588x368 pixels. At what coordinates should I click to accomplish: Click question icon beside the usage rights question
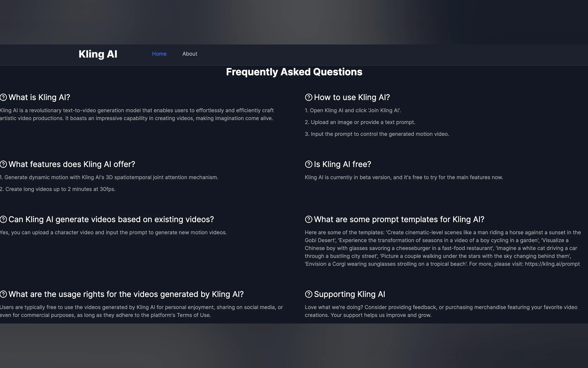[3, 294]
